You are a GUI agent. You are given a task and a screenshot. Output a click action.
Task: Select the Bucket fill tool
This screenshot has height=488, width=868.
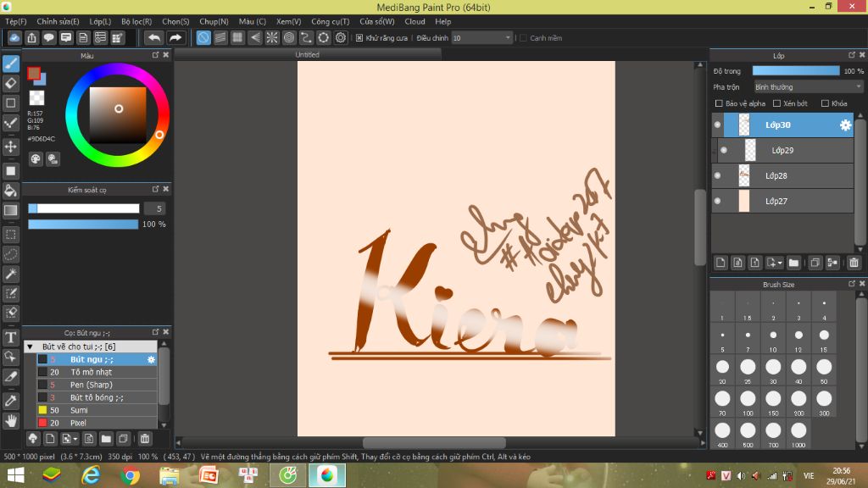click(11, 191)
